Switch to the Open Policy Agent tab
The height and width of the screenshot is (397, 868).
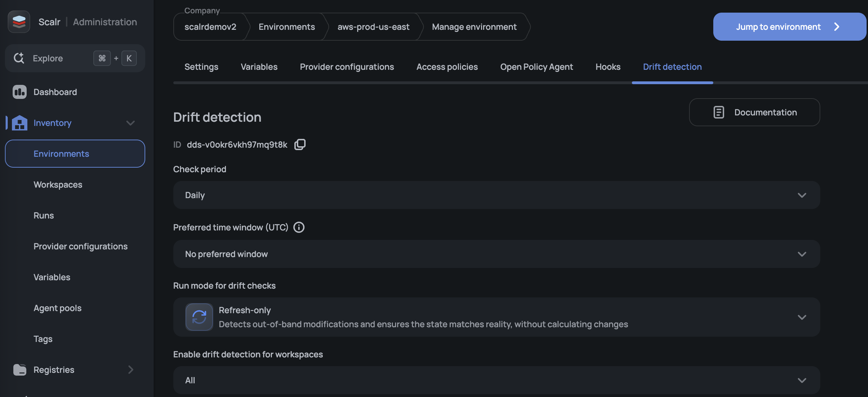coord(536,67)
